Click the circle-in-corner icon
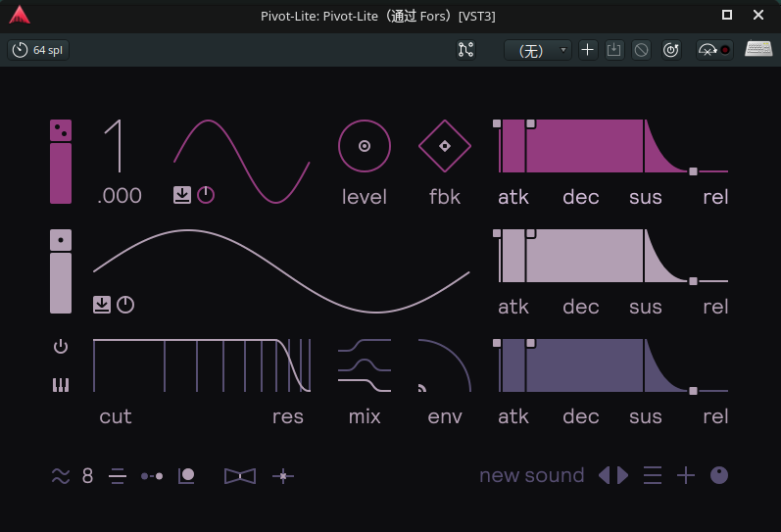 point(186,476)
